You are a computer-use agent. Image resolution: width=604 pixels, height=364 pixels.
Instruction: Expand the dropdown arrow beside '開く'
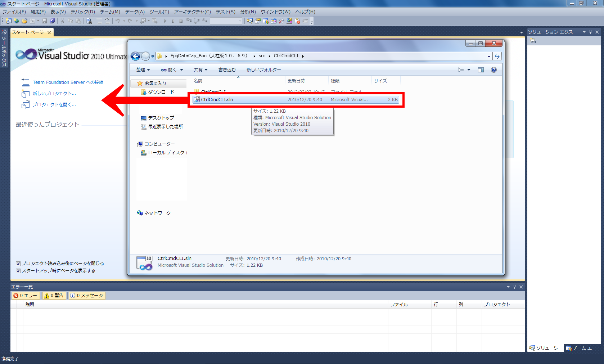(x=181, y=70)
